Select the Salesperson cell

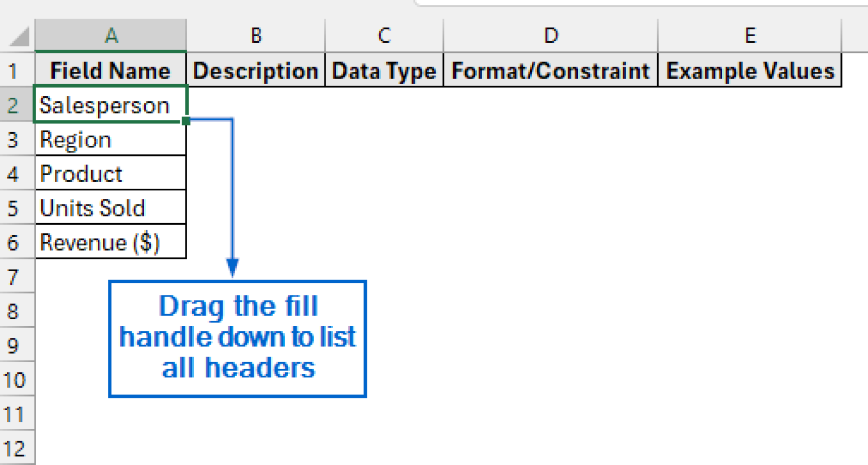(111, 105)
